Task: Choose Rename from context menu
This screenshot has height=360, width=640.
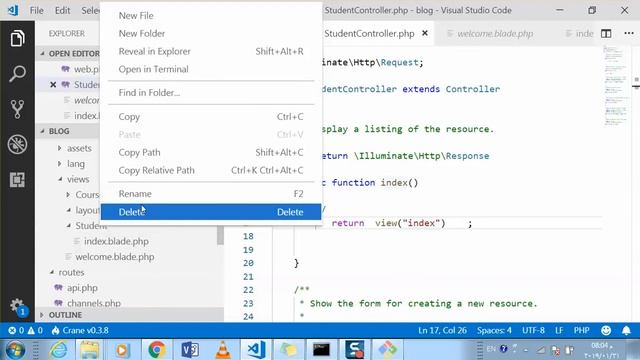Action: point(211,194)
